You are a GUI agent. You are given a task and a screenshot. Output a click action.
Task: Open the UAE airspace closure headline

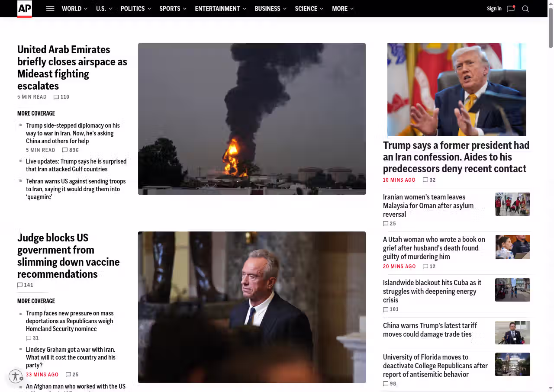(72, 67)
